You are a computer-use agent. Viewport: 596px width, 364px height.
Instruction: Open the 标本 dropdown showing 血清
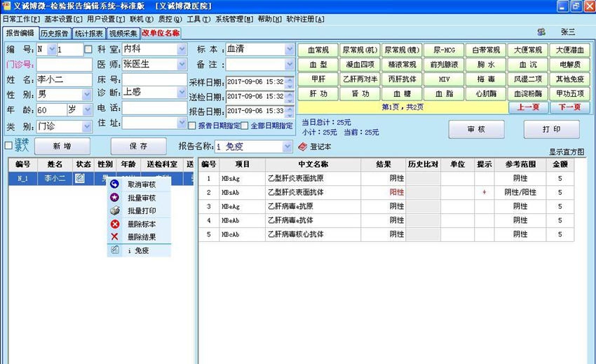click(290, 49)
